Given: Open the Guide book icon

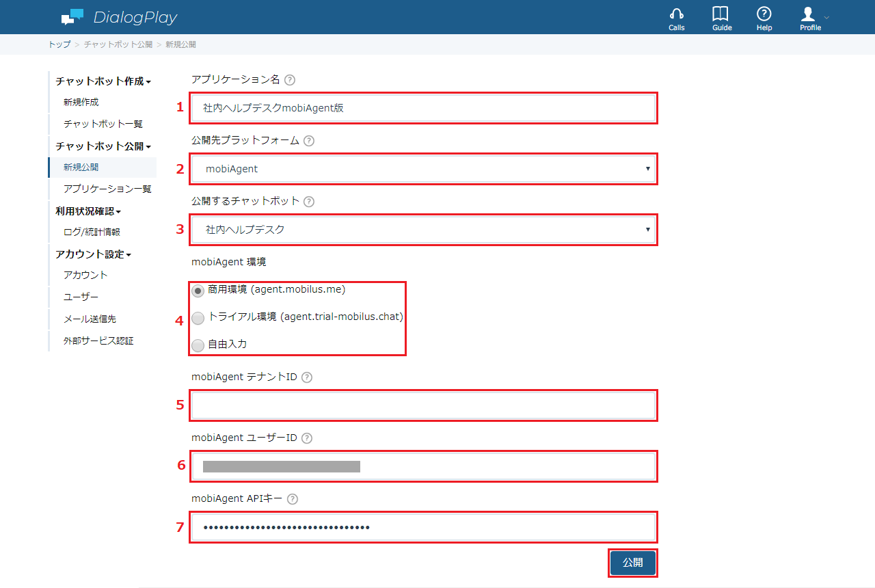Looking at the screenshot, I should pos(721,14).
